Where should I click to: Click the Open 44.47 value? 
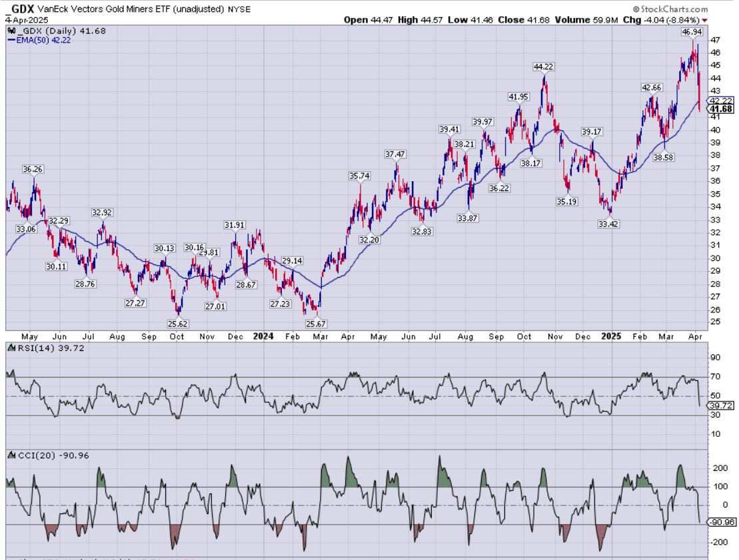pos(368,20)
